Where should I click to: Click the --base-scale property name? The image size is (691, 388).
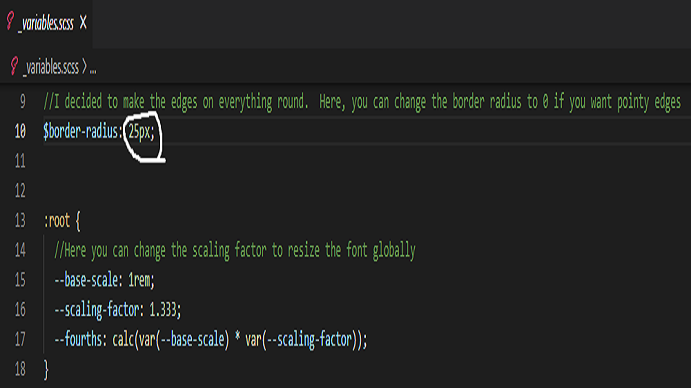[x=86, y=280]
